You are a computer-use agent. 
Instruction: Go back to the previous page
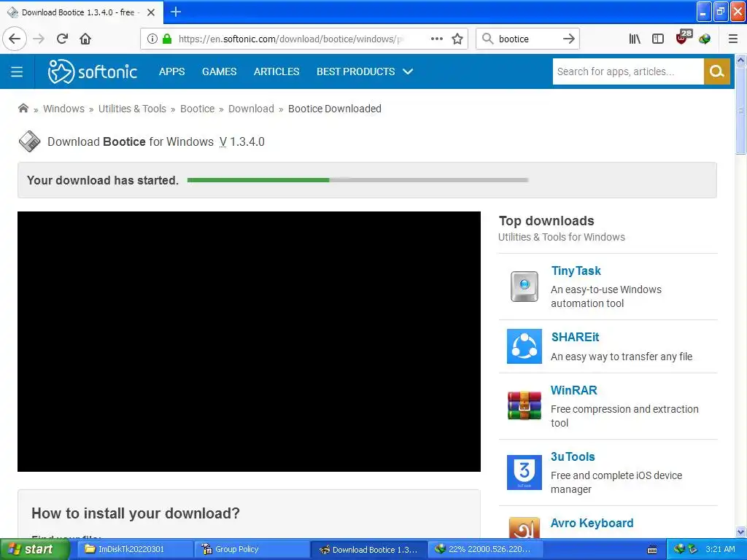pos(15,39)
